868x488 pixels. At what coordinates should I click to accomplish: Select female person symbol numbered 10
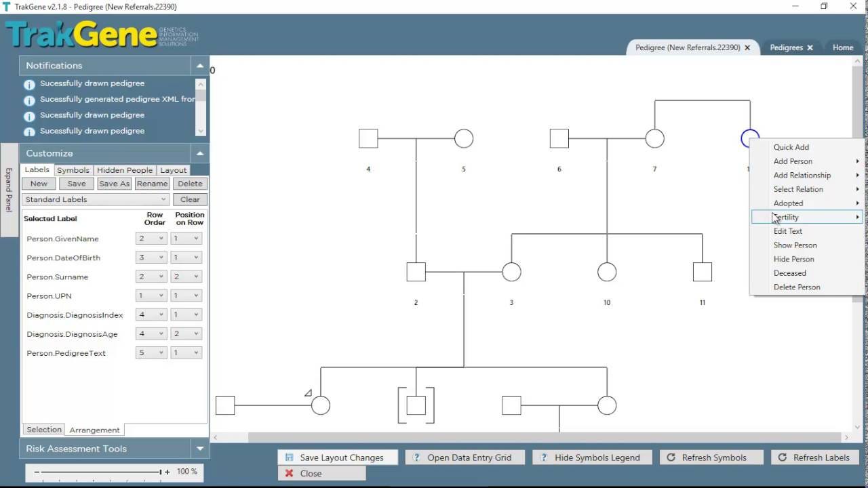607,272
